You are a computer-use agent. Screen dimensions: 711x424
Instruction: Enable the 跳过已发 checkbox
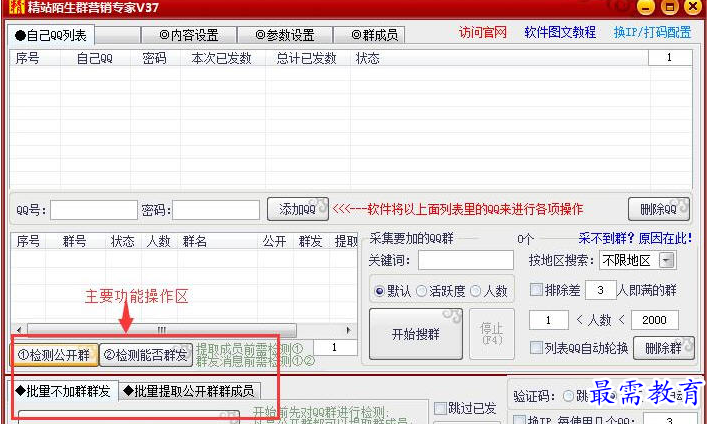440,408
